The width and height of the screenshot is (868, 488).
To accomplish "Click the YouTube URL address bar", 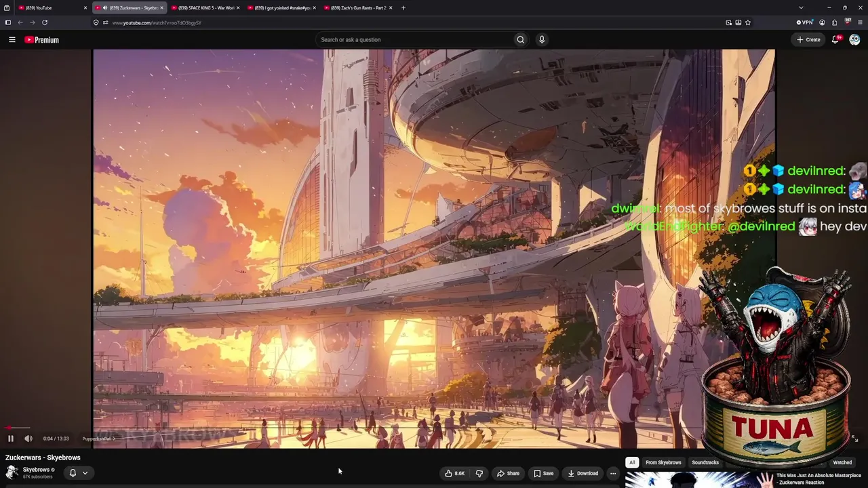I will (407, 22).
